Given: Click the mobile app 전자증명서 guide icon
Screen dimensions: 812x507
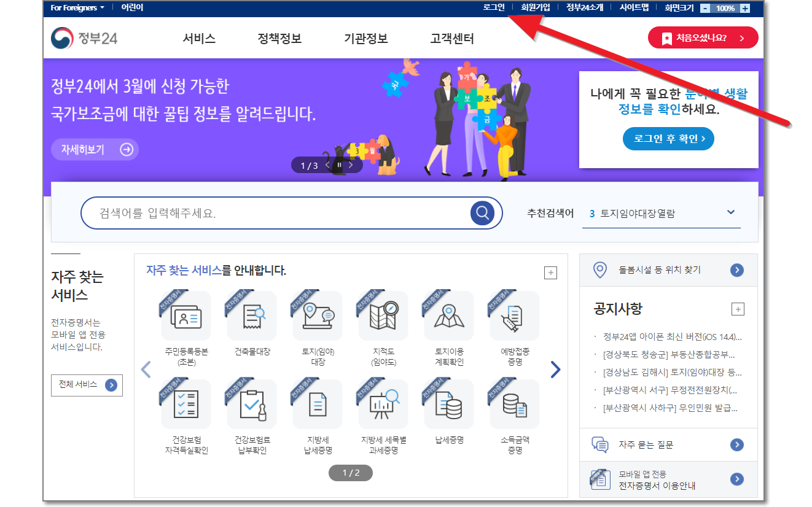Looking at the screenshot, I should (599, 479).
